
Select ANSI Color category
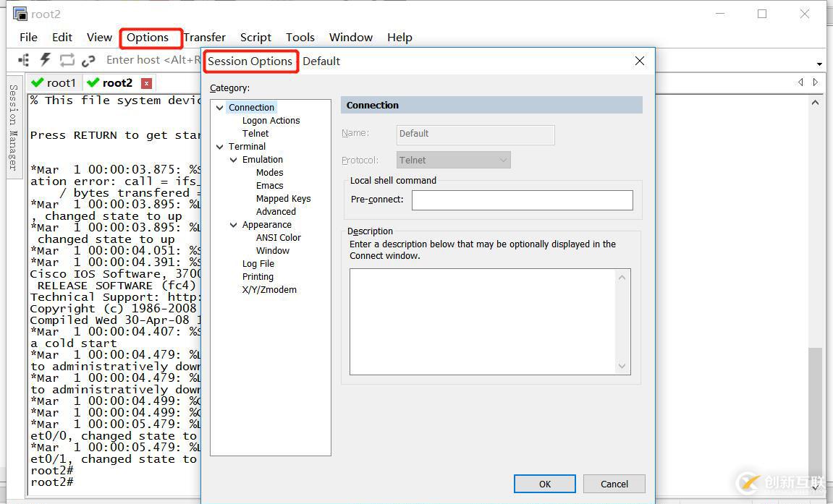[279, 238]
